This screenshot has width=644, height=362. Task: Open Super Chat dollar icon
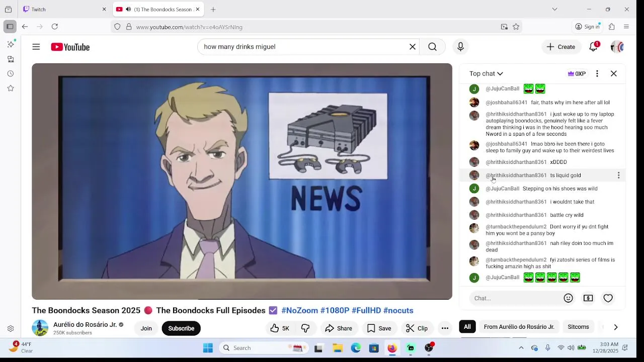(x=588, y=298)
